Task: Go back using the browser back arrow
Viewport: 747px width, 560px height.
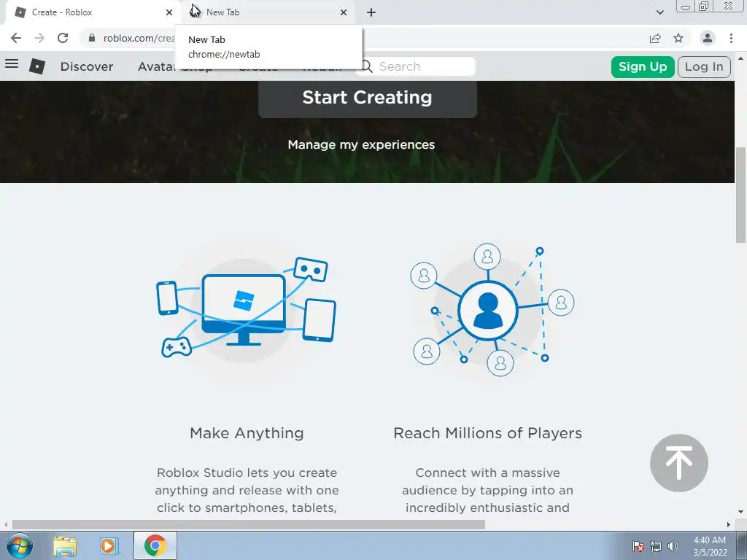Action: pos(16,38)
